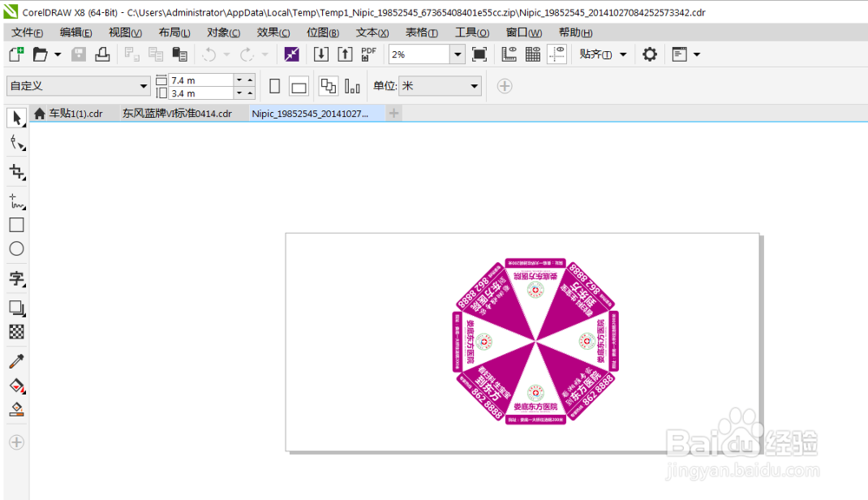868x500 pixels.
Task: Click the Save disk icon
Action: 79,55
